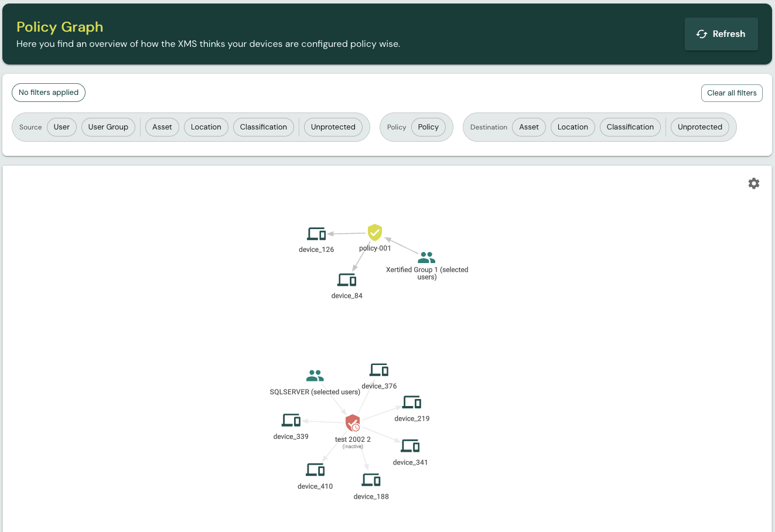Select the device_376 node icon
This screenshot has height=532, width=775.
(379, 370)
